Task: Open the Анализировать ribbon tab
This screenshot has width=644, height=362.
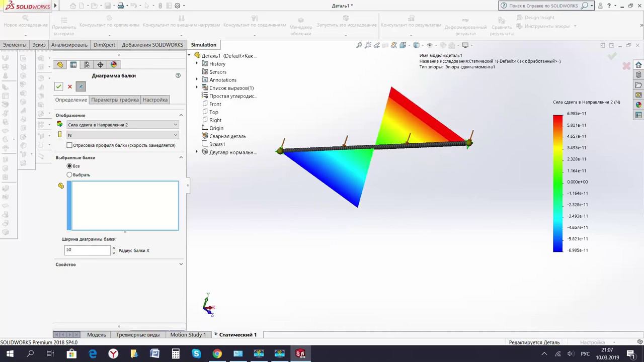Action: pos(69,45)
